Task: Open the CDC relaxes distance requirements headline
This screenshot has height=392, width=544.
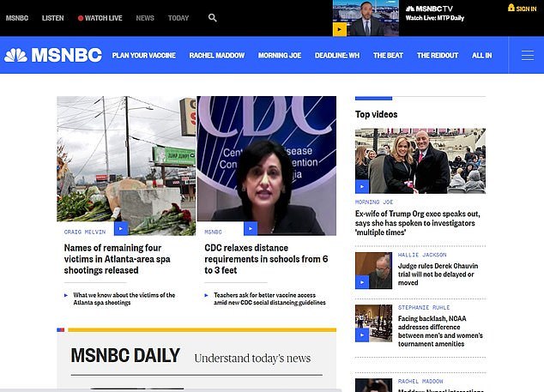Action: [266, 259]
